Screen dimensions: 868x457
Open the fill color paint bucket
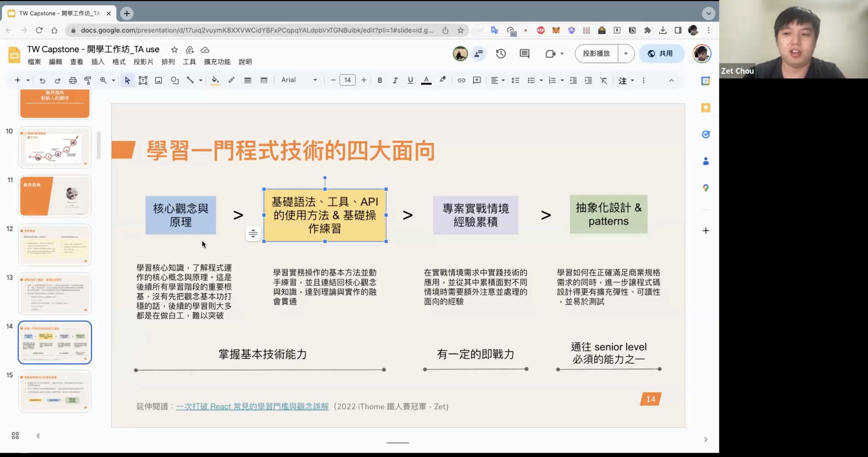(215, 80)
